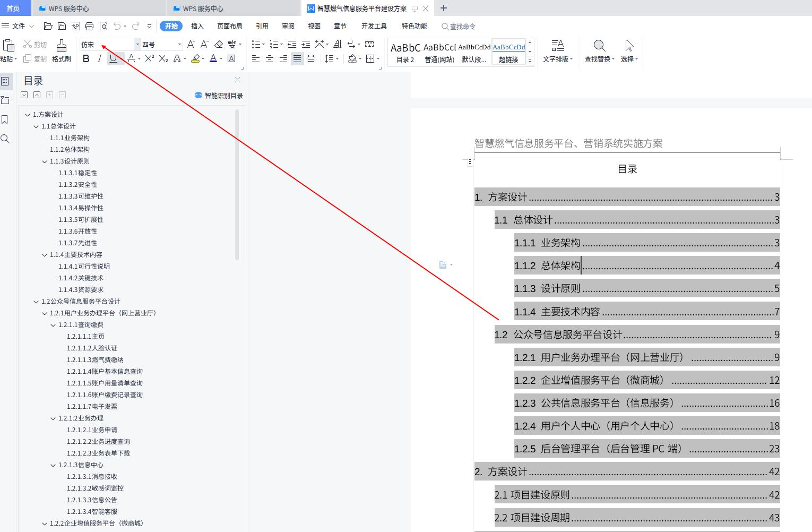Add a new tab with plus button
The height and width of the screenshot is (532, 812).
pos(444,8)
